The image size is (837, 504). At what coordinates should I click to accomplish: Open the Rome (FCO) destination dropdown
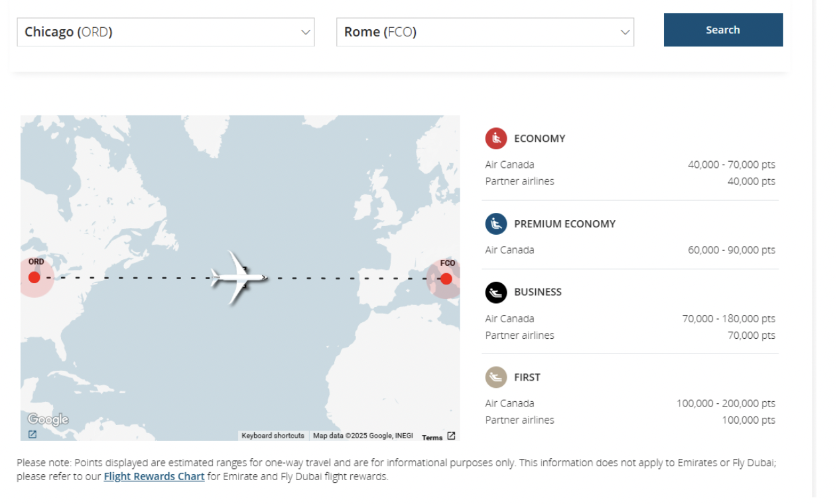(478, 32)
